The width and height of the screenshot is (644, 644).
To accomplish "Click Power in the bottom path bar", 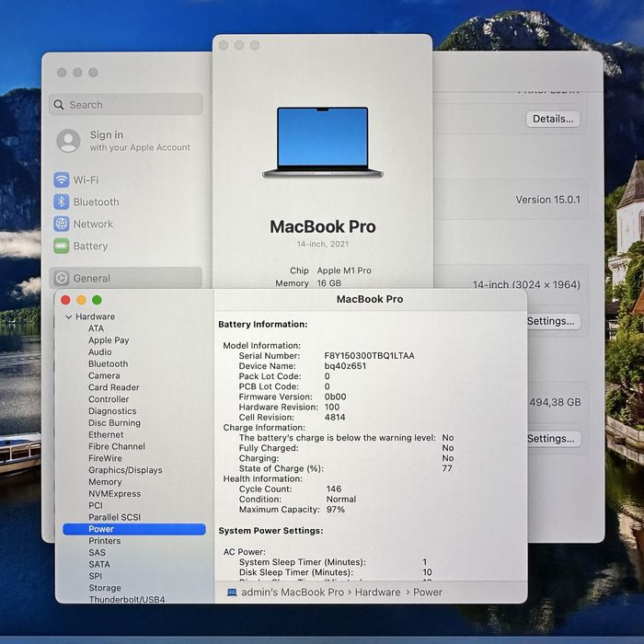I will click(428, 592).
